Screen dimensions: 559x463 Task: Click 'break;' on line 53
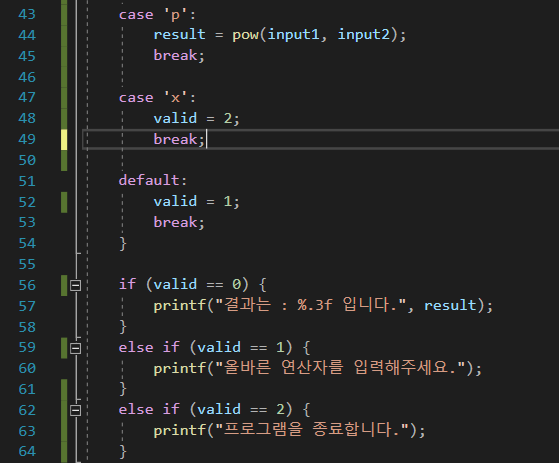[x=179, y=223]
